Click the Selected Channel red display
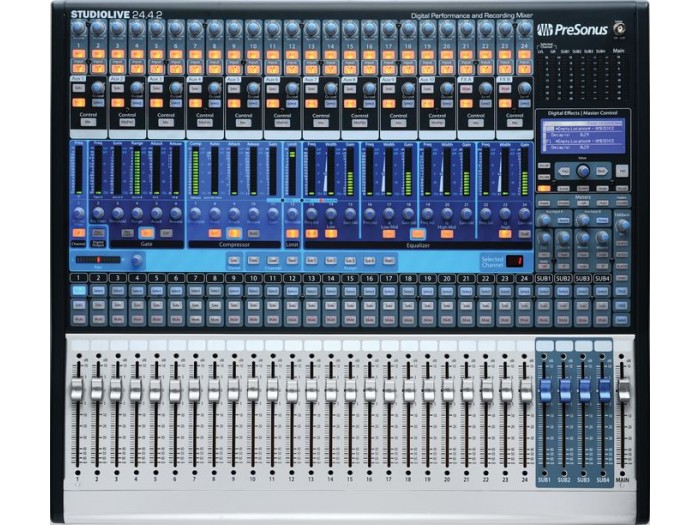 [516, 261]
